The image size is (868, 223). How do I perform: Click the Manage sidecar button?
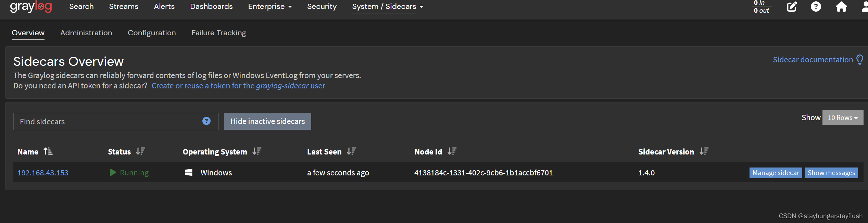[776, 173]
